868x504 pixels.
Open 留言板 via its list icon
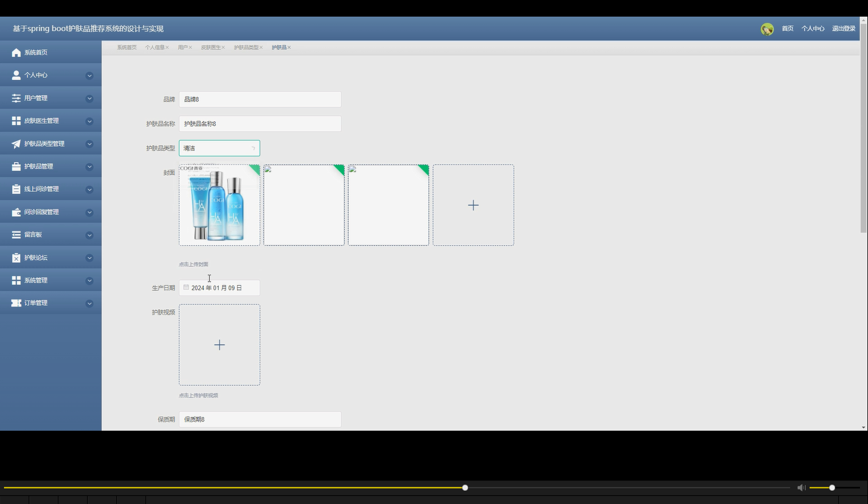(15, 234)
